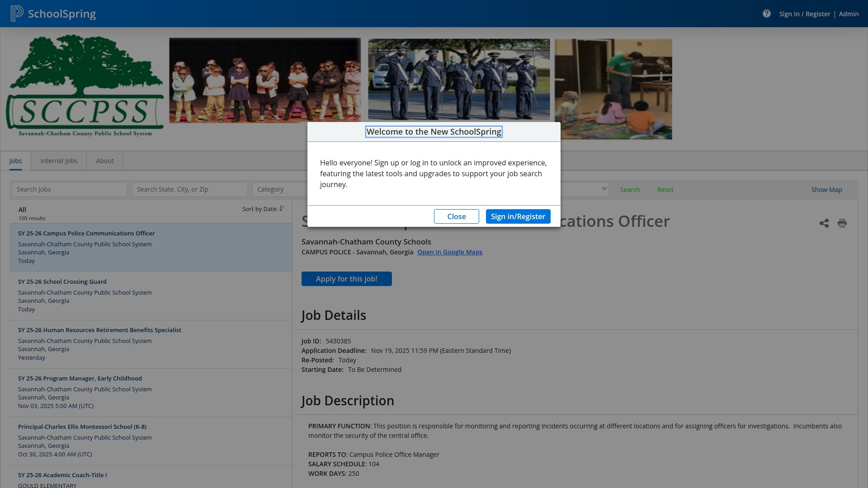Select SY 25-26 Campus Police Communications Officer

[x=151, y=248]
